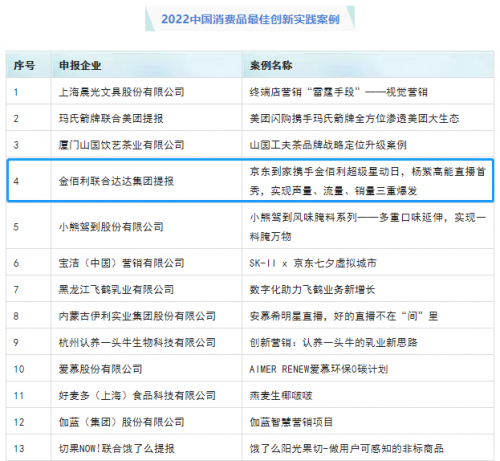Select case 创新营销：认养一头牛的乳业新思路

point(333,342)
